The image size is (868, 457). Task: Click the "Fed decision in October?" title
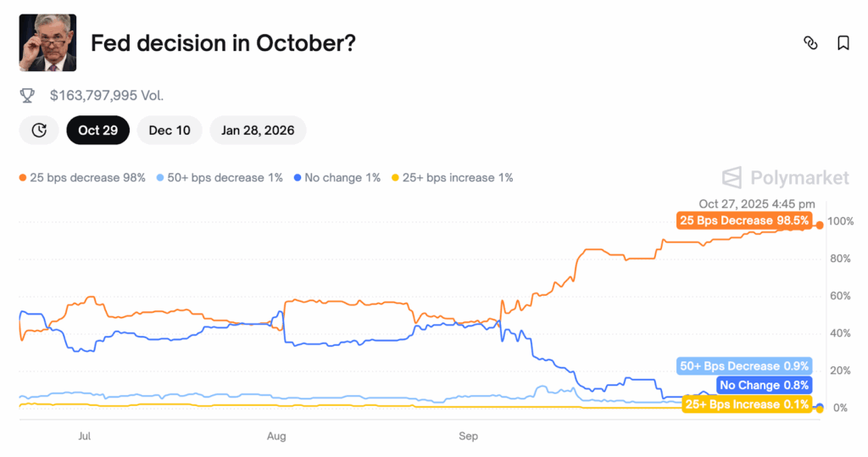pyautogui.click(x=223, y=43)
